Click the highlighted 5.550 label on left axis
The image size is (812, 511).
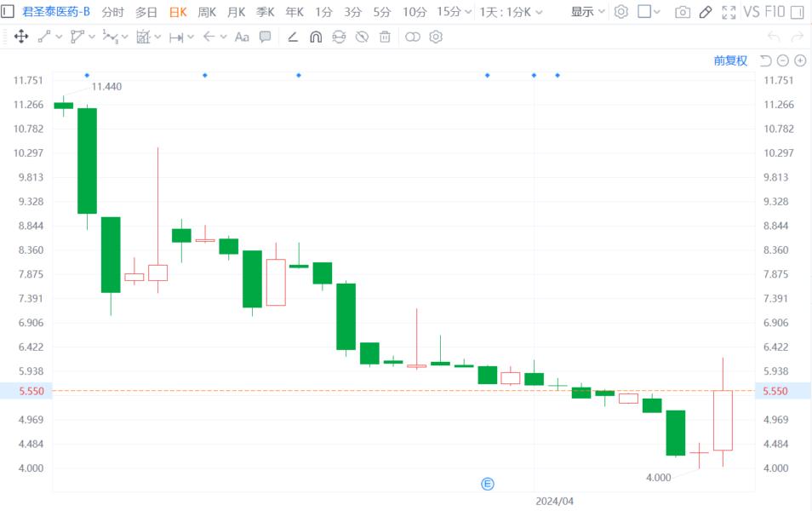click(31, 391)
